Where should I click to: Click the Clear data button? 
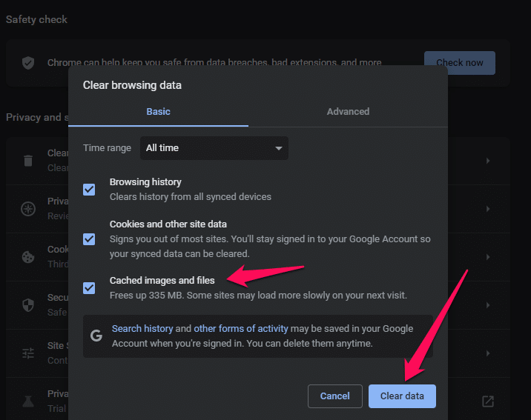click(x=402, y=396)
